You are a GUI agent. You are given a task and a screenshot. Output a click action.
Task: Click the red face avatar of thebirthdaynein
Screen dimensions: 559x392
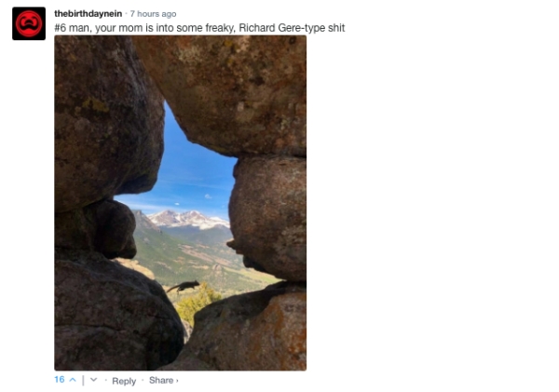pos(29,23)
